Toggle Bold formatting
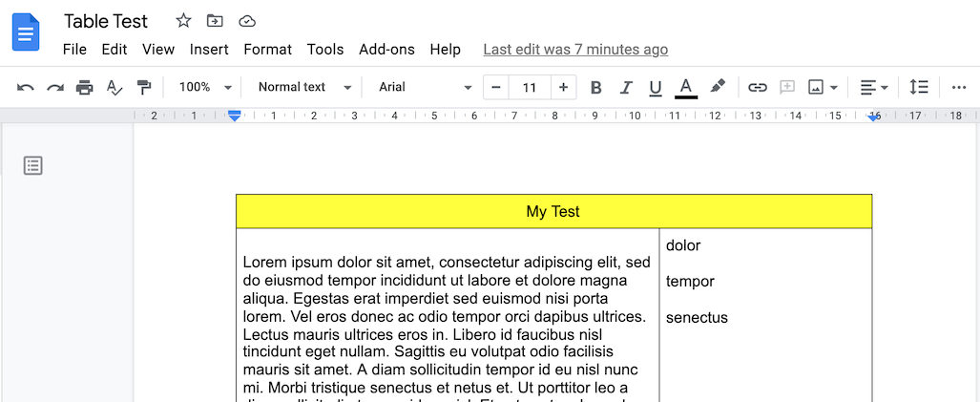 (x=595, y=88)
